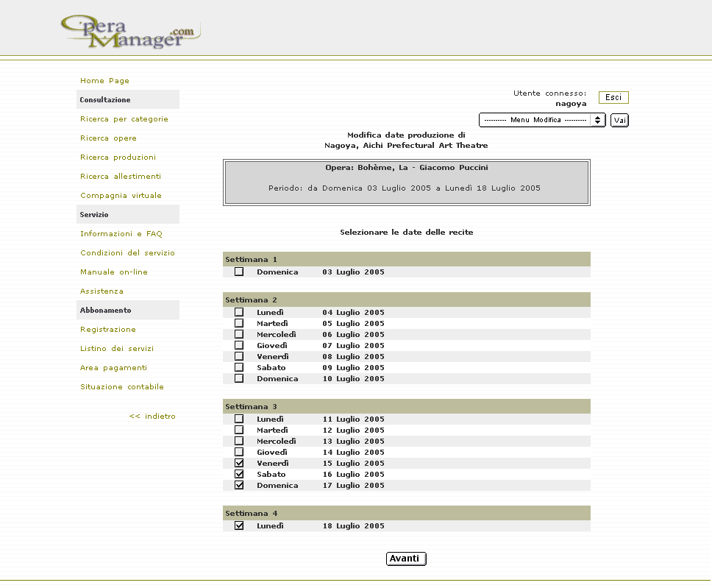
Task: Select the Giovedì 14 Luglio 2005 checkbox
Action: tap(239, 452)
